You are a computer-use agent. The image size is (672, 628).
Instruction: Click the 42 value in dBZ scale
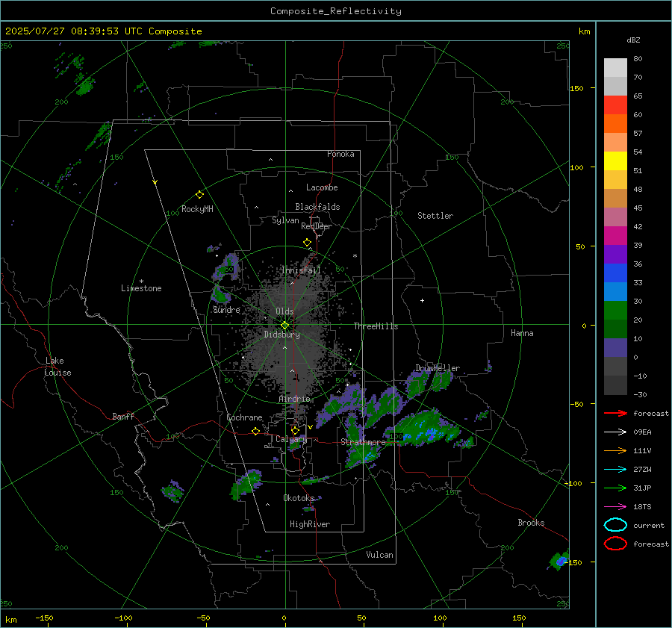638,227
